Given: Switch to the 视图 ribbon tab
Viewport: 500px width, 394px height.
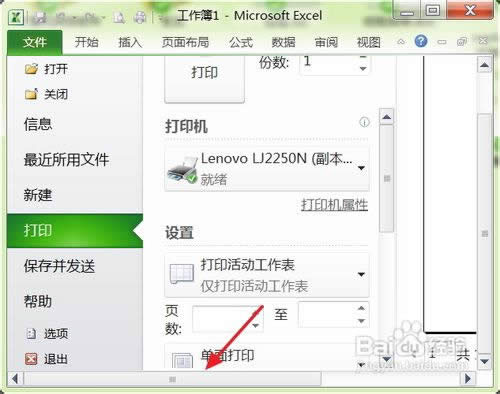Looking at the screenshot, I should (369, 42).
